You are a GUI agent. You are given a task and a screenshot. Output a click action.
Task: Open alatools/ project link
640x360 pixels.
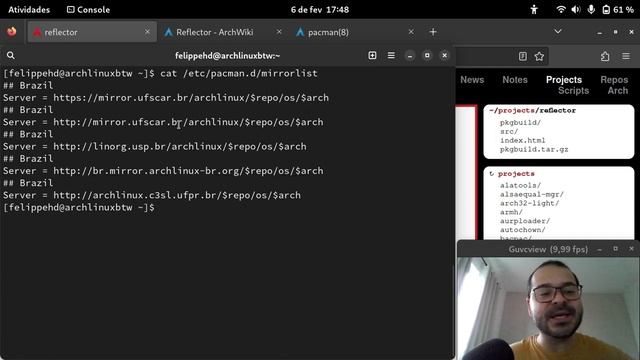coord(520,185)
